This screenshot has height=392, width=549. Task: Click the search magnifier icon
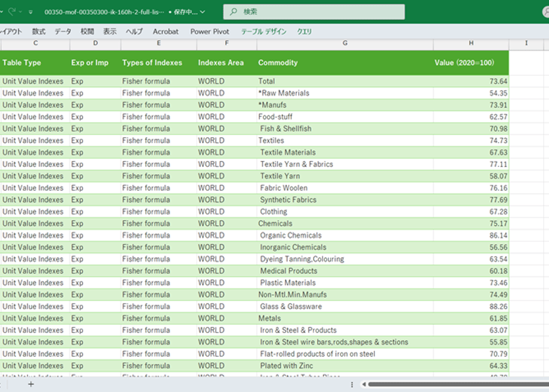click(x=233, y=12)
